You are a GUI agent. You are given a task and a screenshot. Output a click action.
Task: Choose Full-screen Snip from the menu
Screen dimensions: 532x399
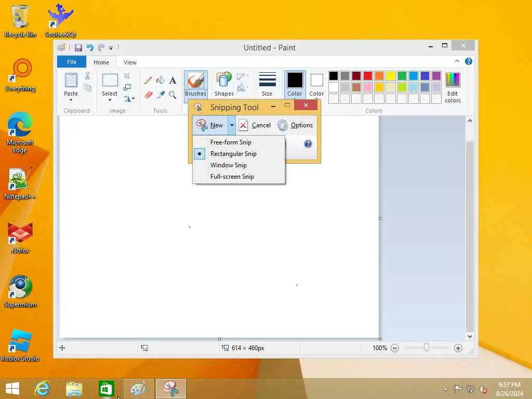tap(239, 177)
